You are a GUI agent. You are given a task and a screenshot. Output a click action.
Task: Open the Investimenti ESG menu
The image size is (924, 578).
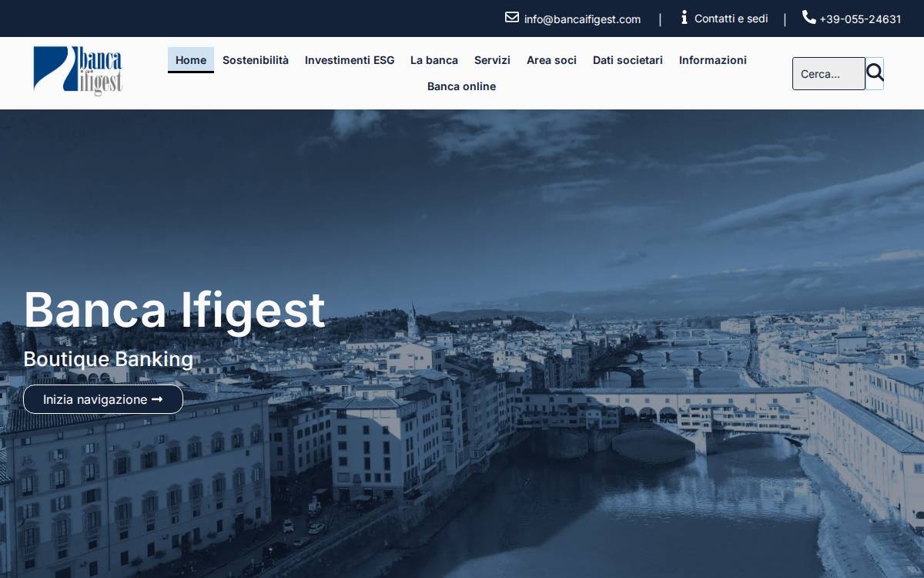[x=350, y=60]
